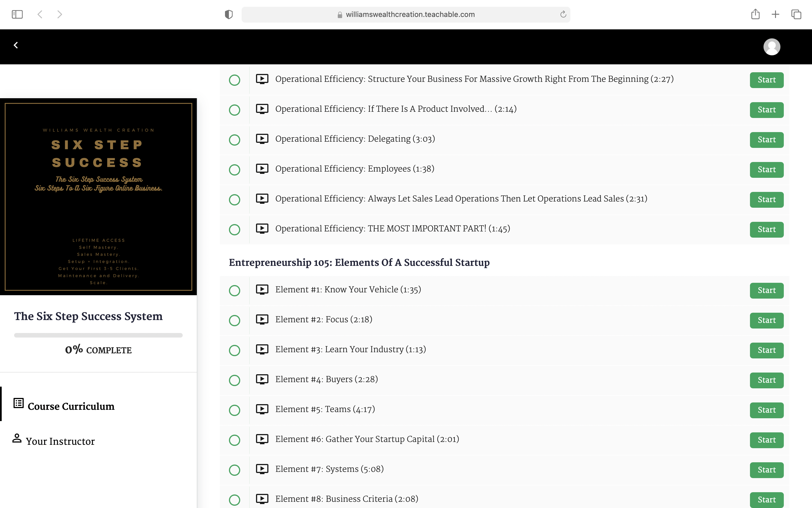Click video icon for If There Is A Product Involved
Screen dimensions: 812x508
tap(262, 109)
